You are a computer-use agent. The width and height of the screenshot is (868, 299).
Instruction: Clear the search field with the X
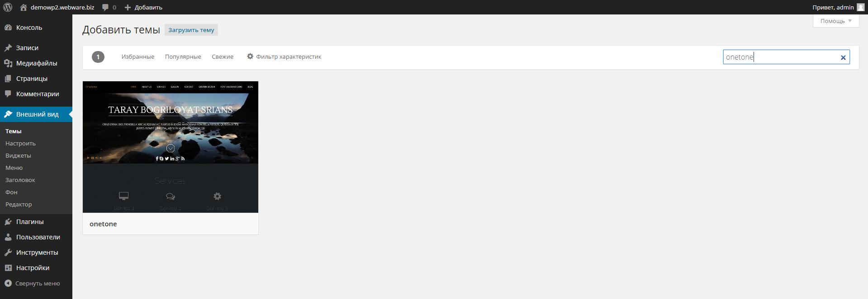click(843, 57)
